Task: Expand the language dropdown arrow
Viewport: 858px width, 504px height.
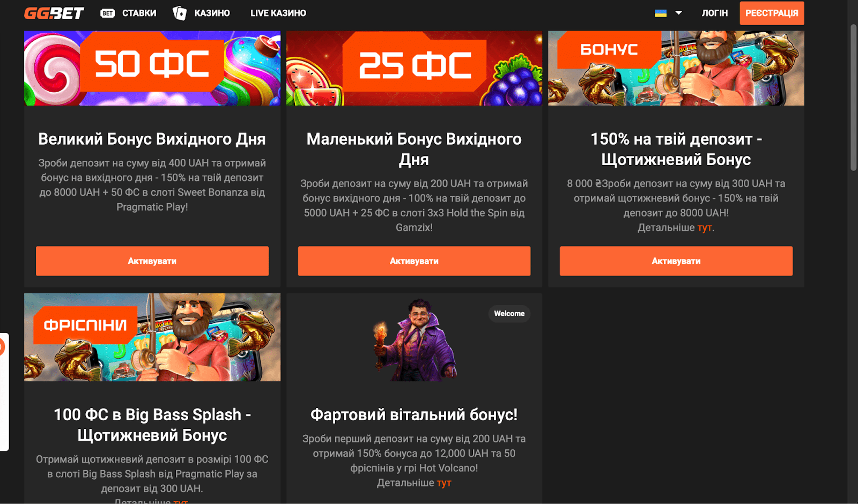Action: [678, 13]
